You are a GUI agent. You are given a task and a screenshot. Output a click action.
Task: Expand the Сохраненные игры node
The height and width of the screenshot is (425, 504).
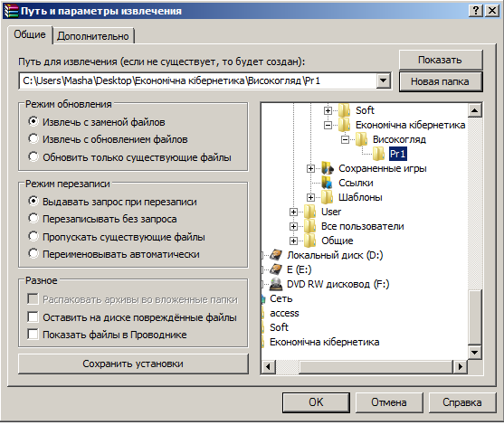coord(310,168)
